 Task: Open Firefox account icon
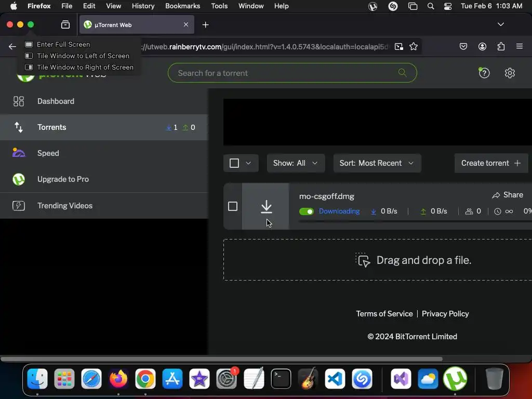click(482, 46)
